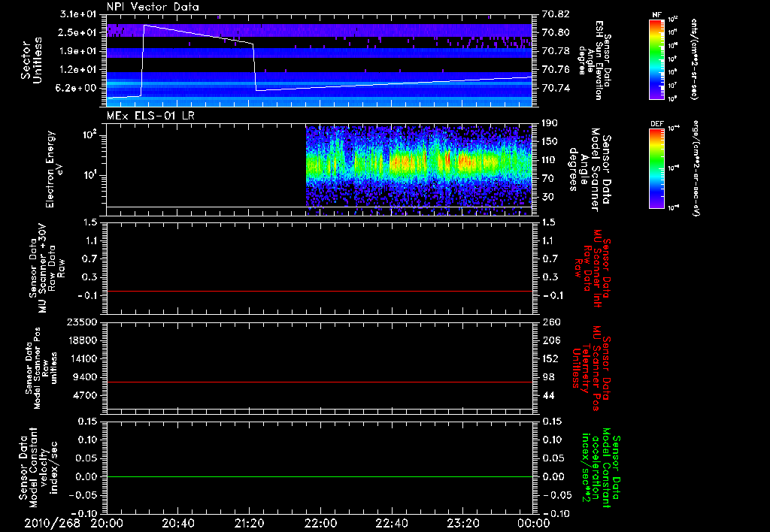The height and width of the screenshot is (532, 770).
Task: Select the 22:00 time axis tick label
Action: (320, 523)
